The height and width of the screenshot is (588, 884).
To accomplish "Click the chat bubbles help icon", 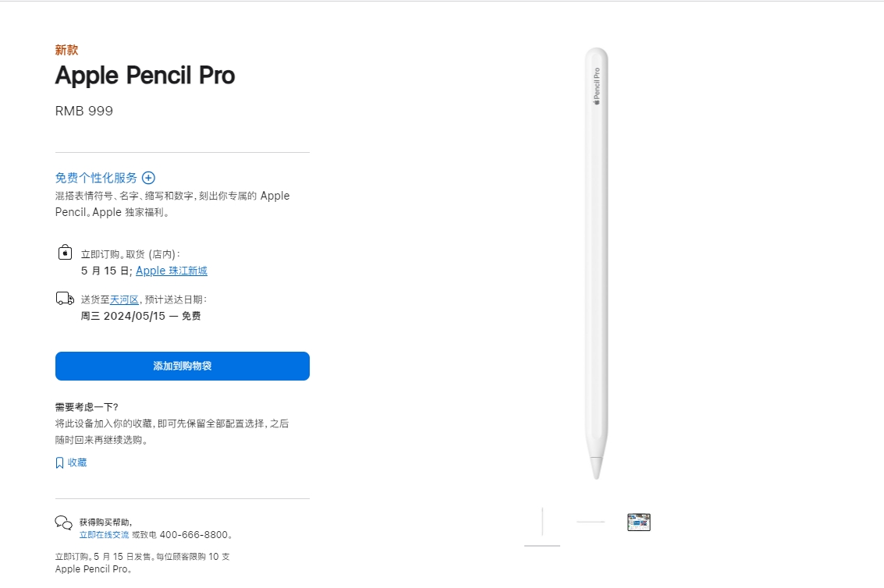I will [x=63, y=522].
